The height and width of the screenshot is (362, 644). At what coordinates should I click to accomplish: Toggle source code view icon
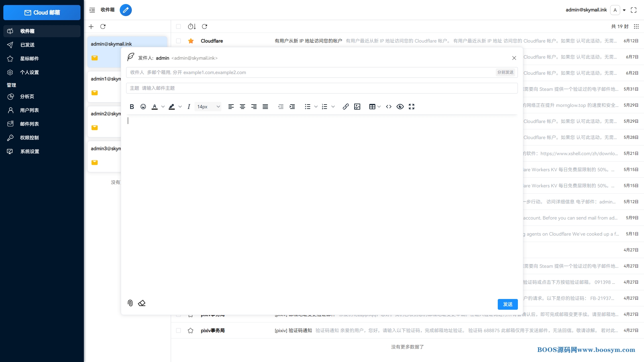(389, 107)
